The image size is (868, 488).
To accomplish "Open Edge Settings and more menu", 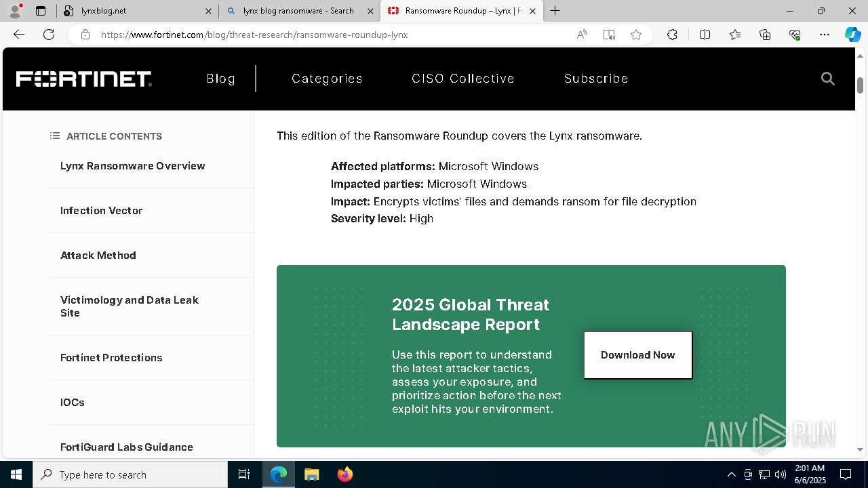I will 825,35.
